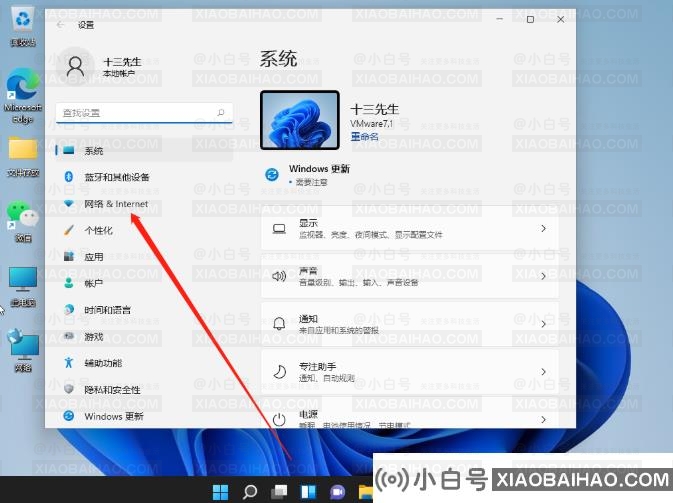Click the 重命名 rename link
The width and height of the screenshot is (673, 503).
point(365,136)
